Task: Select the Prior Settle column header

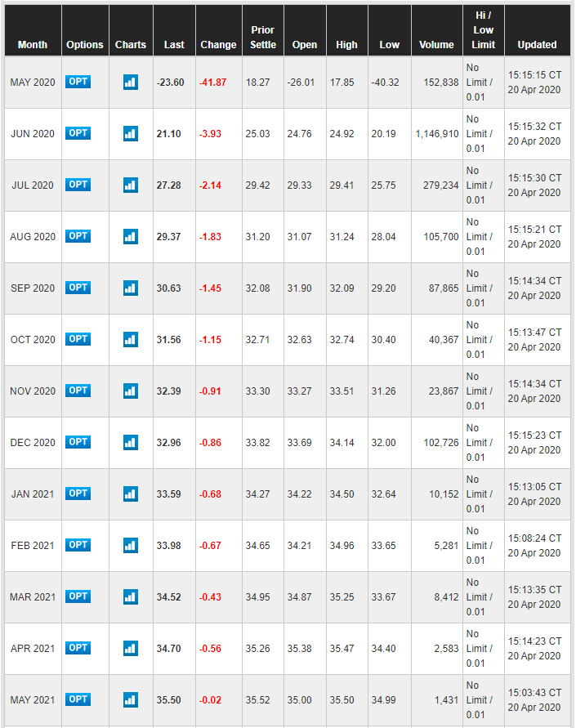Action: tap(263, 38)
